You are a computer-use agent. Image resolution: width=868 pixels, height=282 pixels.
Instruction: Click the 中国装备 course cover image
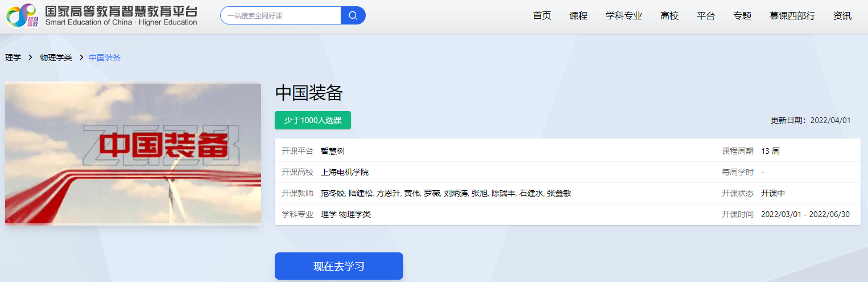(133, 153)
